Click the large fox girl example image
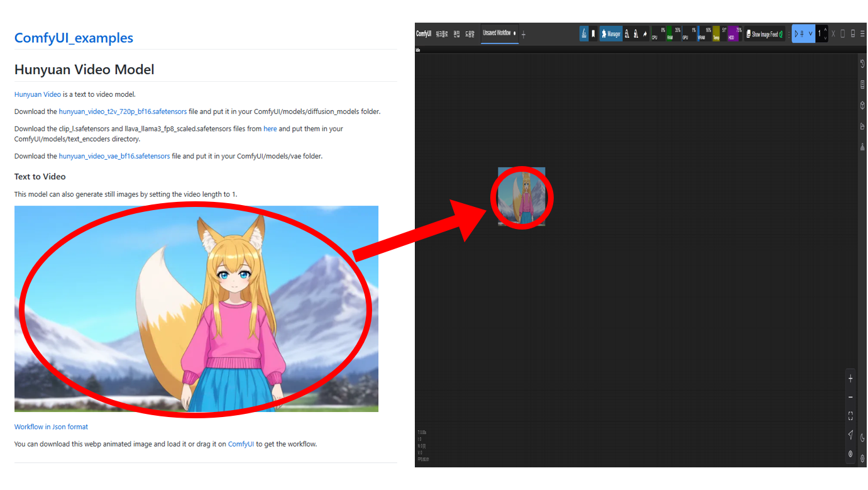 pos(196,309)
